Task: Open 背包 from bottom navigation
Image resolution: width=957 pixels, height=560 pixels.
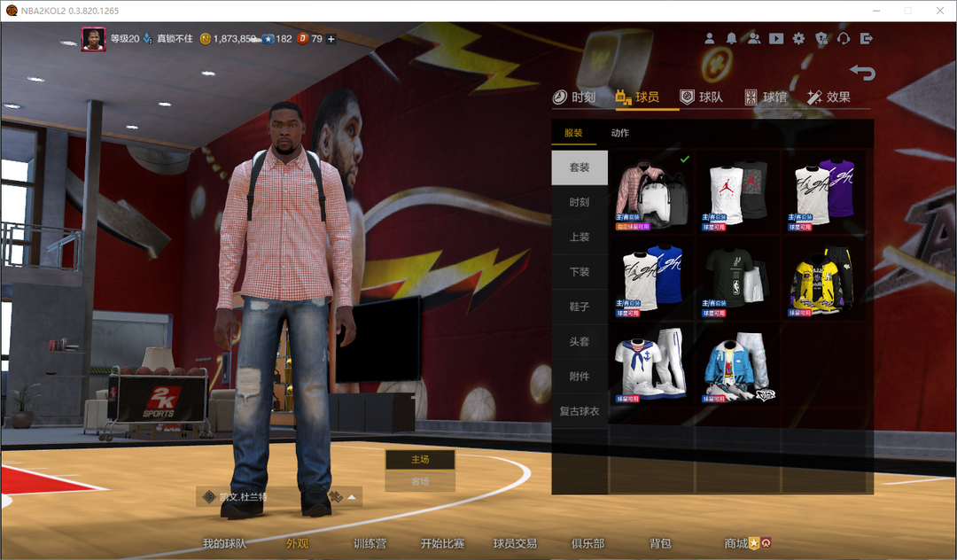Action: click(x=660, y=543)
